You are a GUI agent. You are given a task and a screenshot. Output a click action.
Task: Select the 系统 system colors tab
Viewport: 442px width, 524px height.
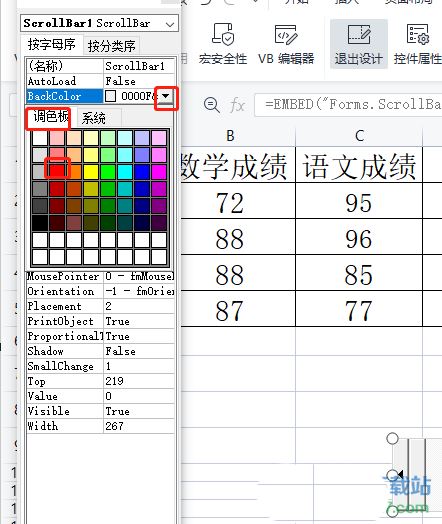[x=94, y=118]
